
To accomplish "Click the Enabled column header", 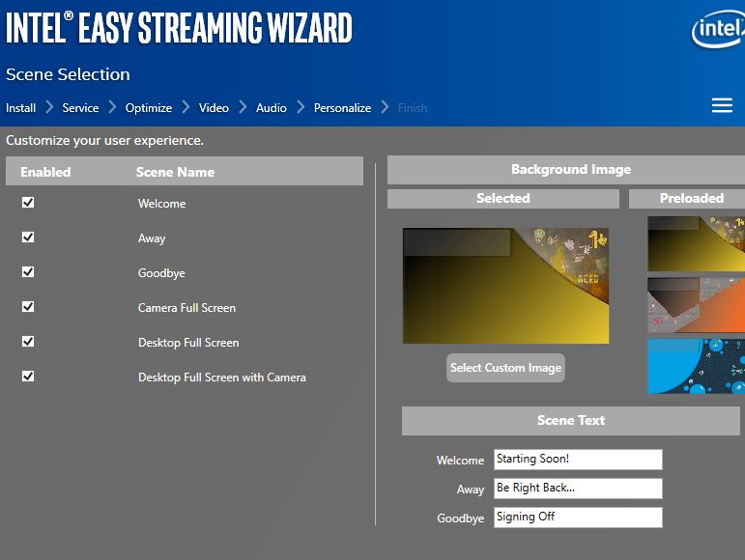I will [45, 172].
